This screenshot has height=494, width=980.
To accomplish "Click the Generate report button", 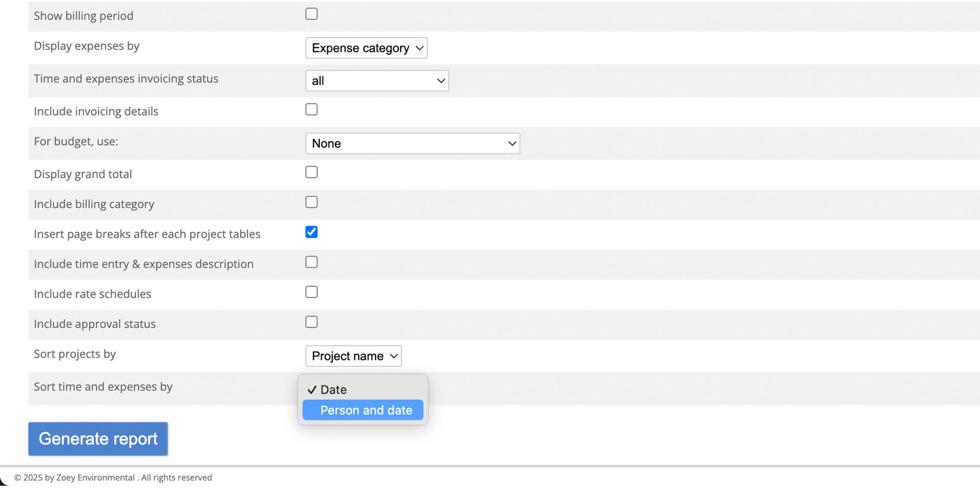I will (98, 439).
